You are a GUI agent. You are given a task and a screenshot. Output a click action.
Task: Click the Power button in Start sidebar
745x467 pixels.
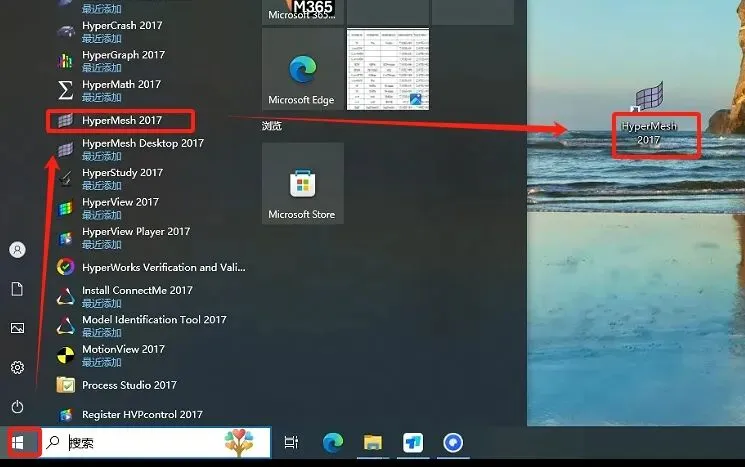[x=18, y=407]
